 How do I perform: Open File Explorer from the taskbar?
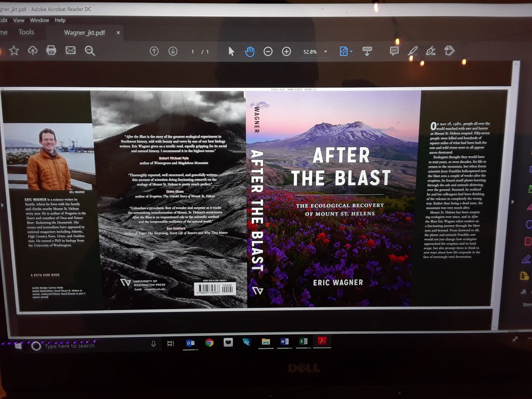[x=266, y=342]
